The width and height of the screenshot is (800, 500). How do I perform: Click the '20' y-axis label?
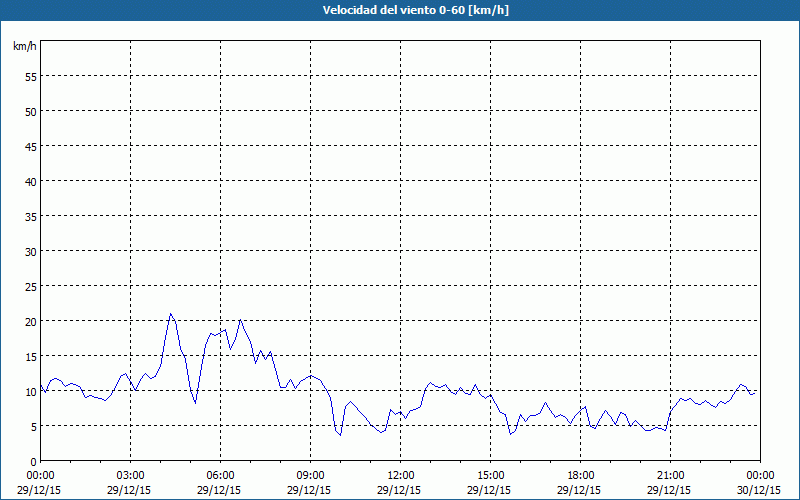pos(31,321)
